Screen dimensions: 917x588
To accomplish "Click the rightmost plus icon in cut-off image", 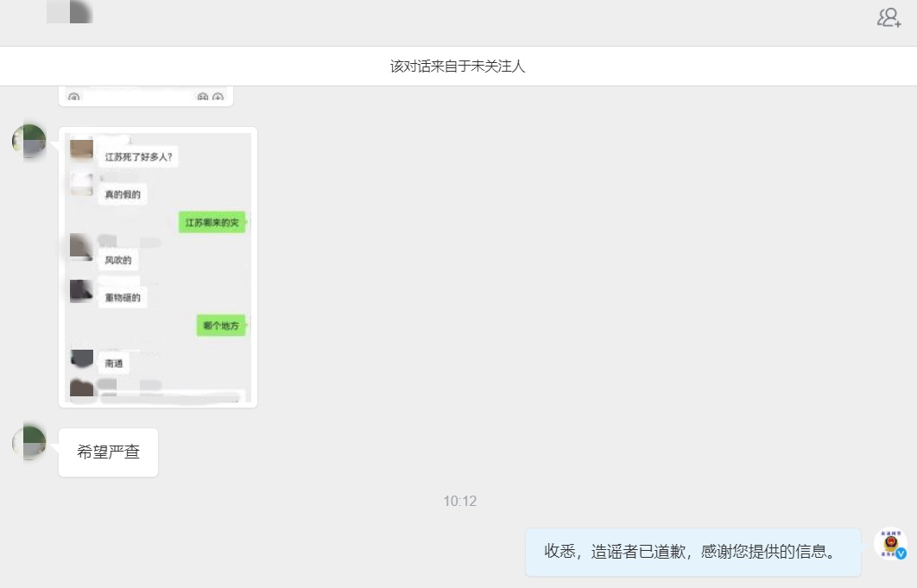I will pyautogui.click(x=218, y=98).
